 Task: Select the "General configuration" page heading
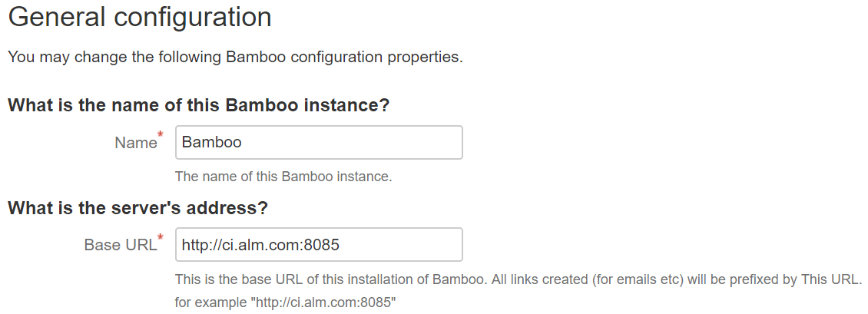click(x=139, y=18)
